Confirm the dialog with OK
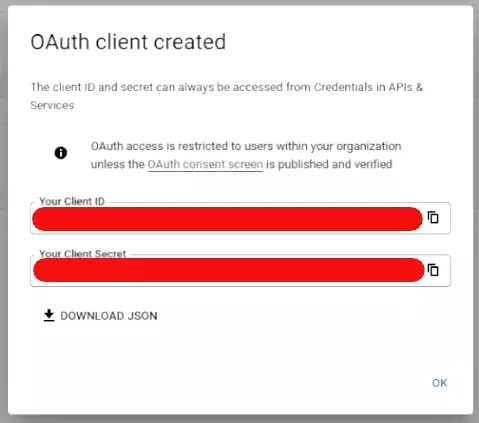 tap(439, 383)
